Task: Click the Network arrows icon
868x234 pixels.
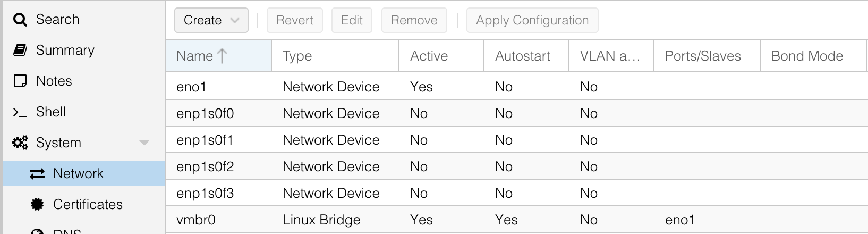Action: [37, 174]
